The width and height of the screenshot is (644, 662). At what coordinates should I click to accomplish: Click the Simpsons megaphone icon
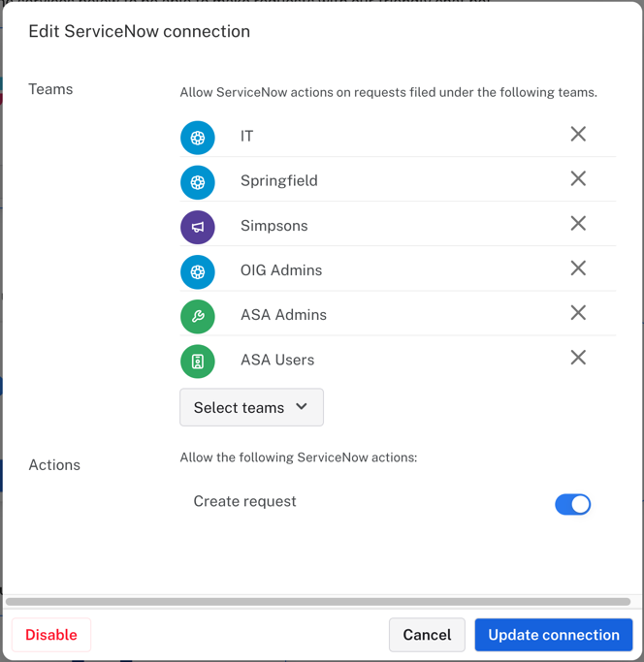(198, 227)
